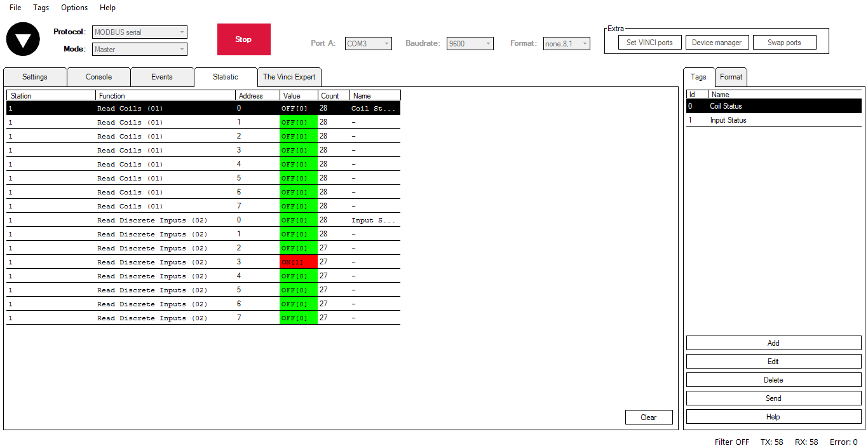
Task: Click the Function column header
Action: click(165, 95)
